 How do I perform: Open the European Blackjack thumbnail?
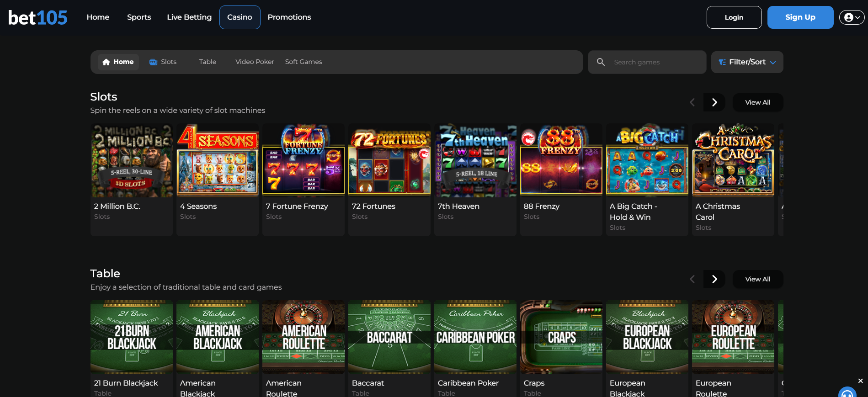coord(647,337)
